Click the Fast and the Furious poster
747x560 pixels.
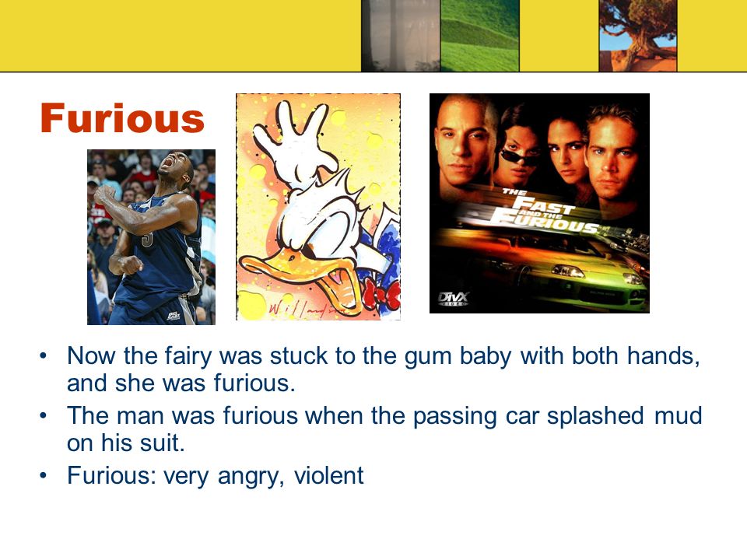[x=539, y=203]
